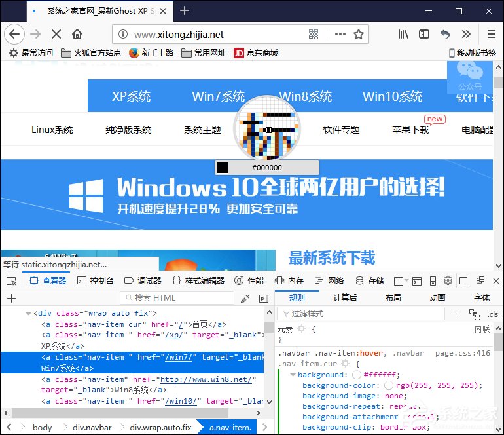
Task: Collapse the background property in rules
Action: tap(293, 375)
